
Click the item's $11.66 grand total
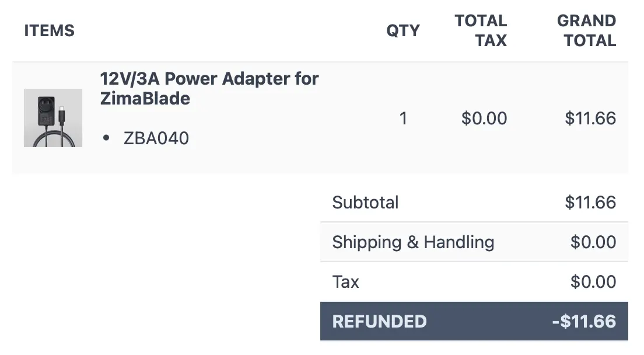[590, 119]
